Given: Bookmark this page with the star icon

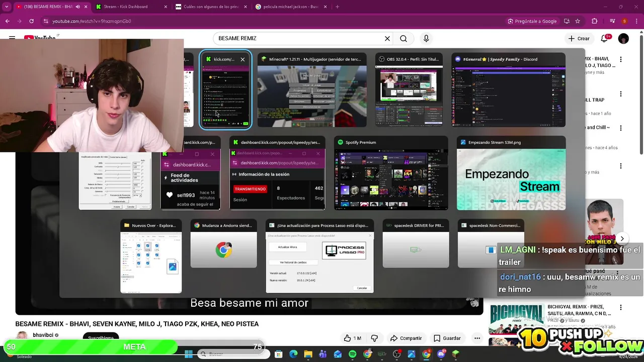Looking at the screenshot, I should pyautogui.click(x=578, y=21).
